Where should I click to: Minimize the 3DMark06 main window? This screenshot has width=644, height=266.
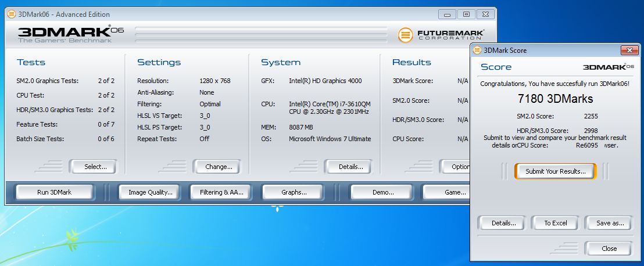point(447,15)
